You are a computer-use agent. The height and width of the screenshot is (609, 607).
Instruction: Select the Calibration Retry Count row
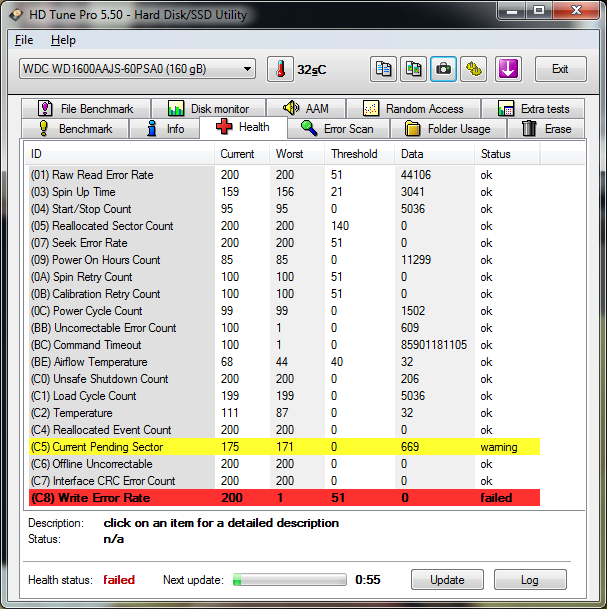[284, 294]
